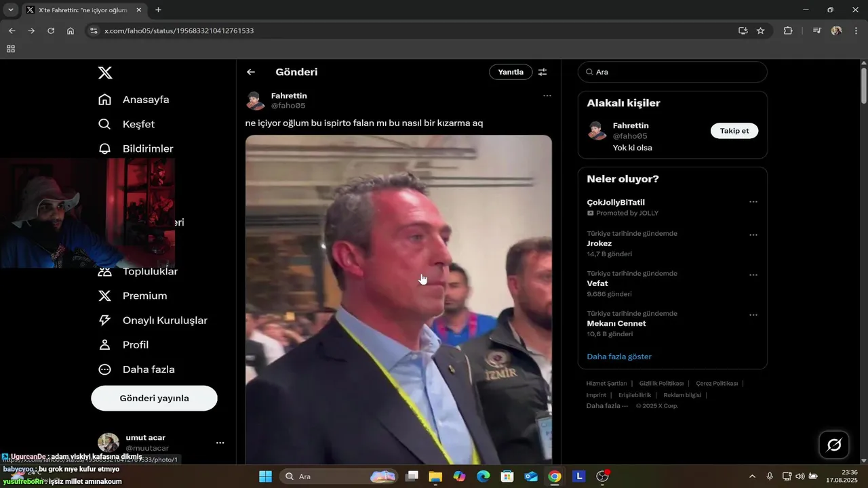Open the Chrome three-dot menu
The width and height of the screenshot is (868, 488).
pos(856,30)
